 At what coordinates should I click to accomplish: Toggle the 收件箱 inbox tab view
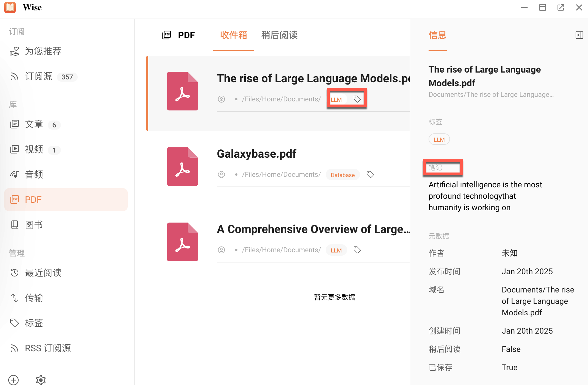coord(233,35)
